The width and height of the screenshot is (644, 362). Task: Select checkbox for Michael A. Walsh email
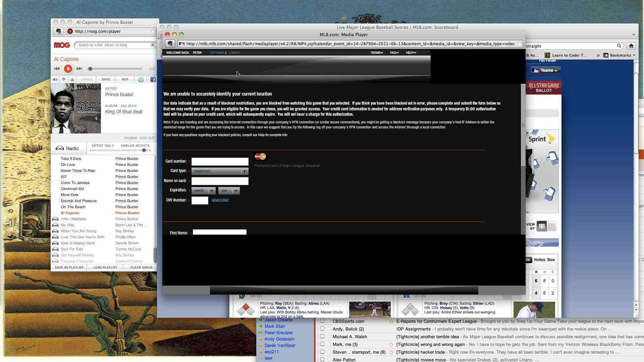pos(322,337)
